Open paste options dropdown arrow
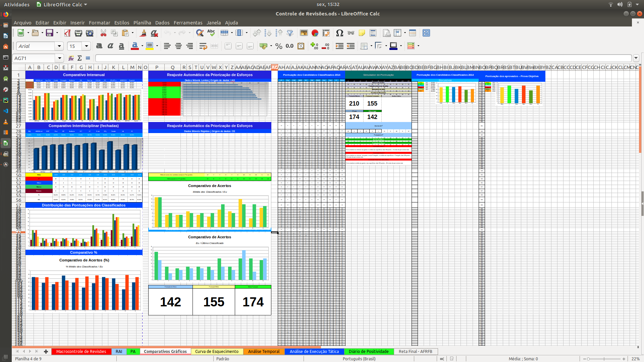Screen dimensions: 644x362 click(132, 33)
